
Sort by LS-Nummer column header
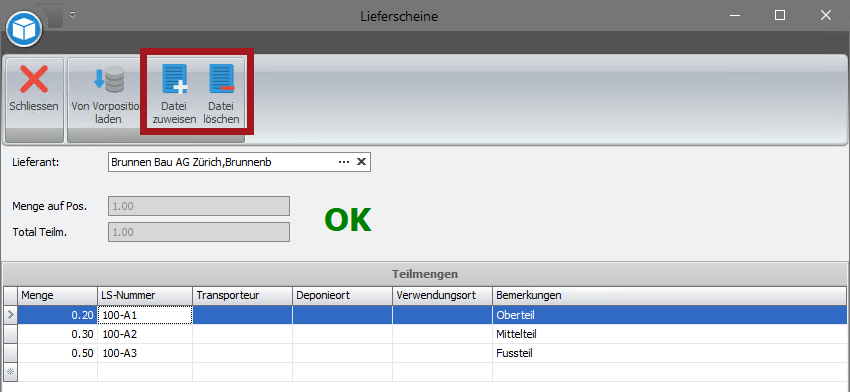[x=145, y=295]
